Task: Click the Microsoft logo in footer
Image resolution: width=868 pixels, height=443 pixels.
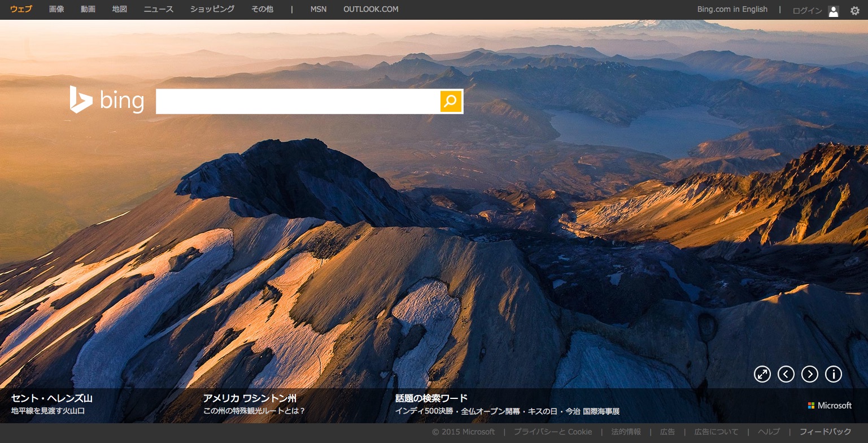Action: click(x=830, y=405)
